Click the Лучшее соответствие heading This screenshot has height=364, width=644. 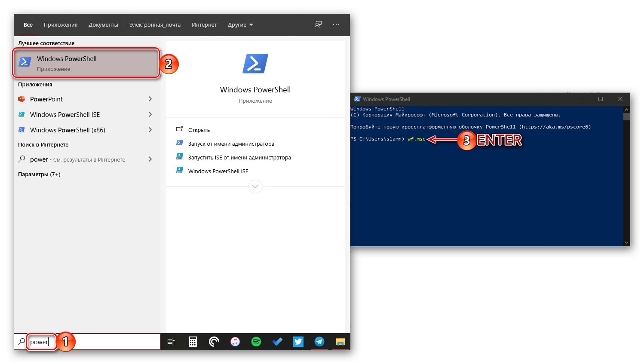(x=46, y=43)
